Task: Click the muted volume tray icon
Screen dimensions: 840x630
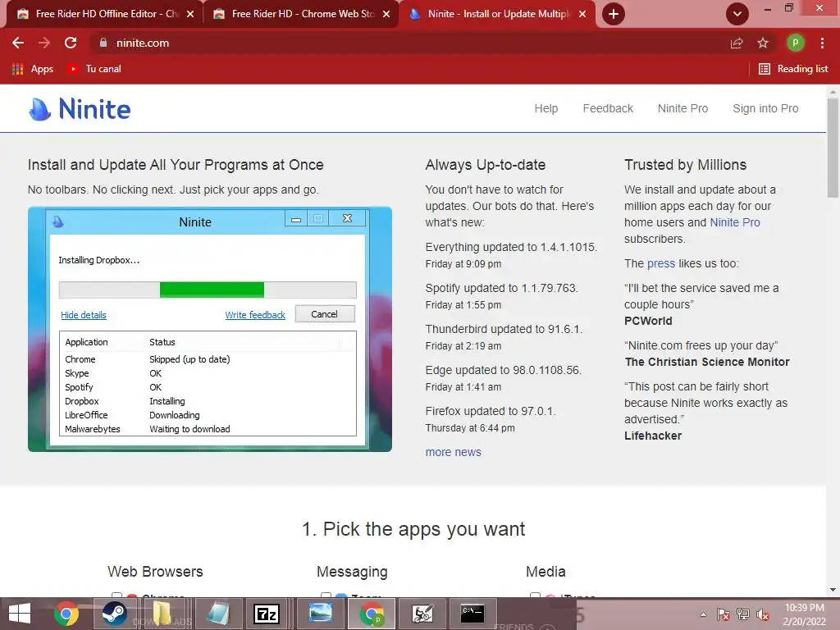Action: pyautogui.click(x=763, y=614)
